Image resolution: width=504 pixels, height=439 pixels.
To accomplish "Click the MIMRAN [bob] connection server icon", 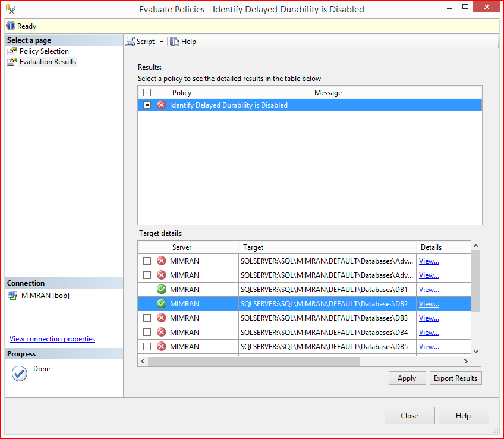I will pyautogui.click(x=12, y=296).
